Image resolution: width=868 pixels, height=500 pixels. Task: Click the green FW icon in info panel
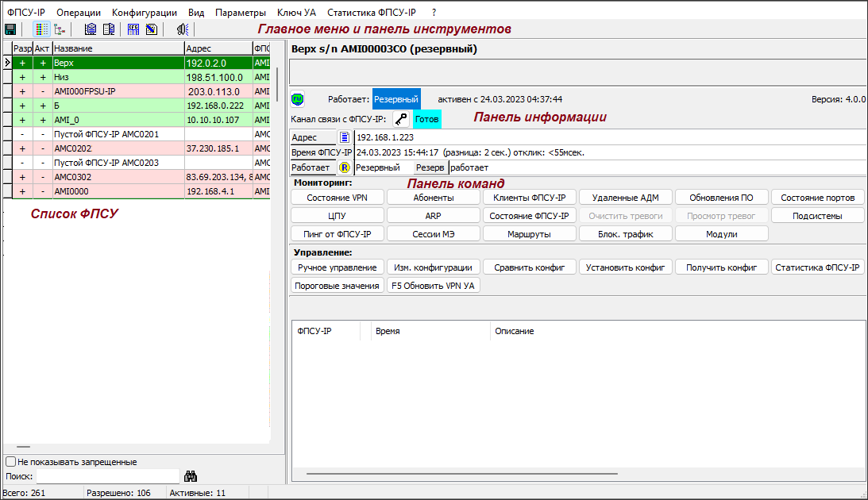[298, 99]
